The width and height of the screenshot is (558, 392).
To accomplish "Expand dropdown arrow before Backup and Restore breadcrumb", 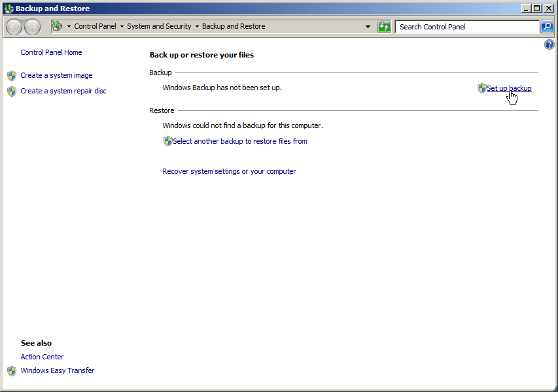I will (197, 27).
